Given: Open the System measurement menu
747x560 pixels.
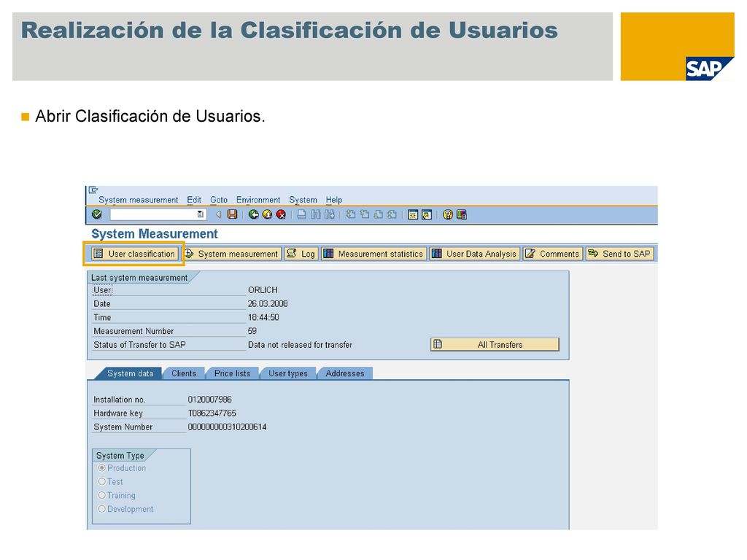Looking at the screenshot, I should point(138,200).
